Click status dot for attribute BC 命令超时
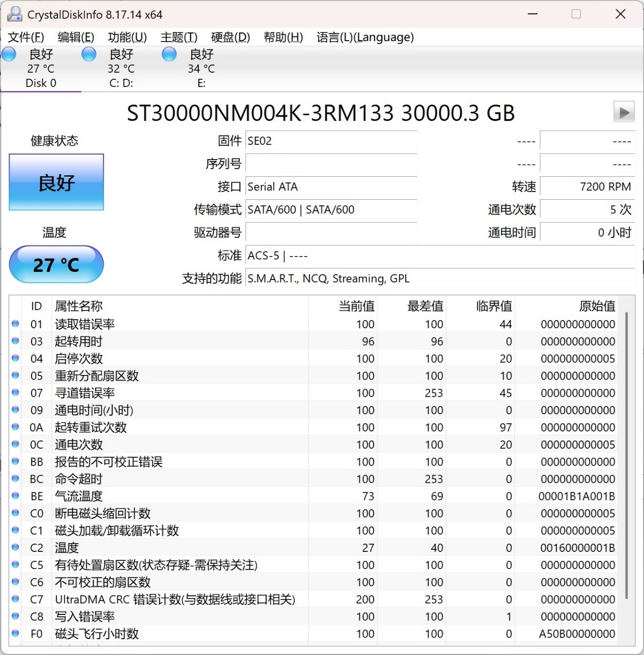 (15, 479)
